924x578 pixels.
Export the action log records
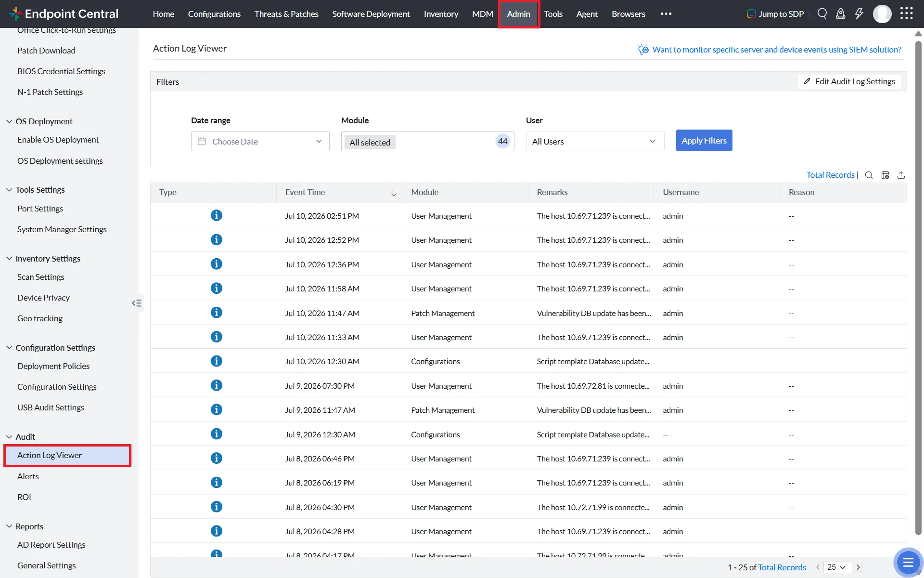(x=901, y=175)
